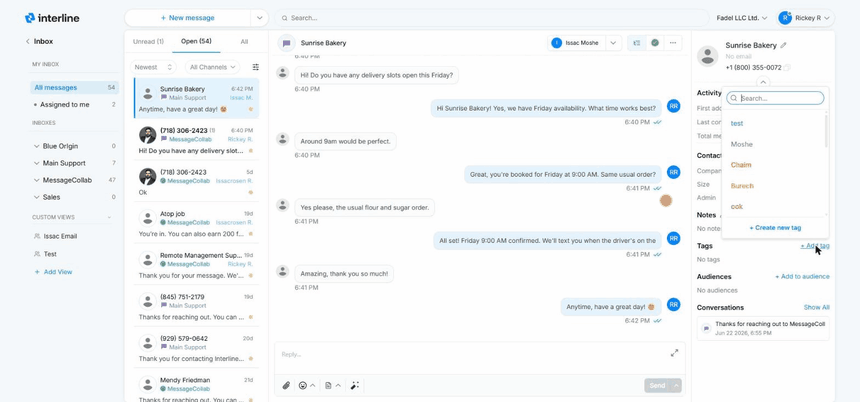Select All messages in My Inbox

click(x=75, y=88)
